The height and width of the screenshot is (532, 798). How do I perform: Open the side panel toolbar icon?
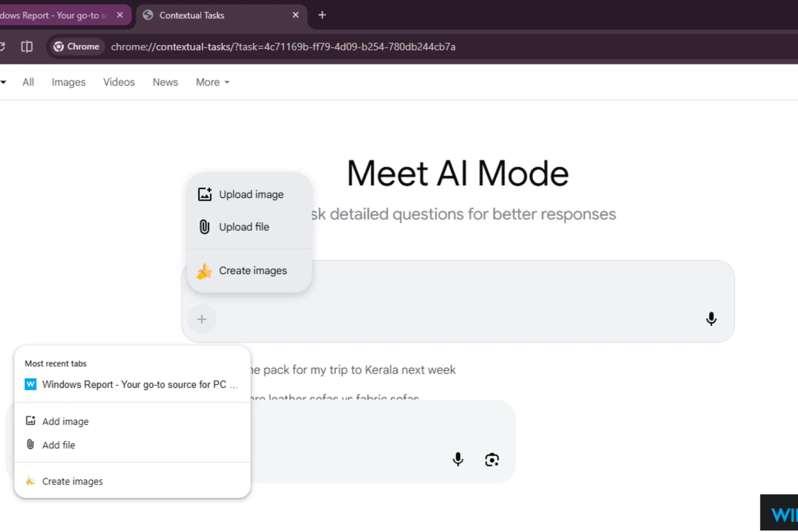click(26, 47)
